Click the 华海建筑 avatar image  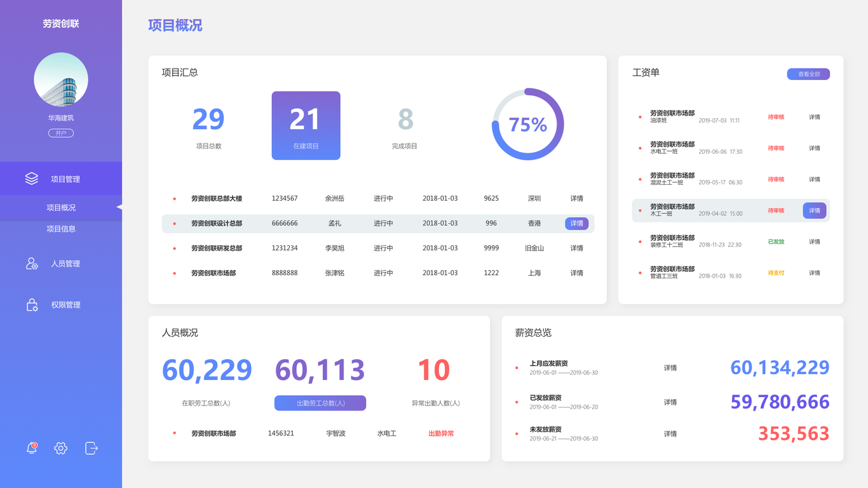coord(61,79)
